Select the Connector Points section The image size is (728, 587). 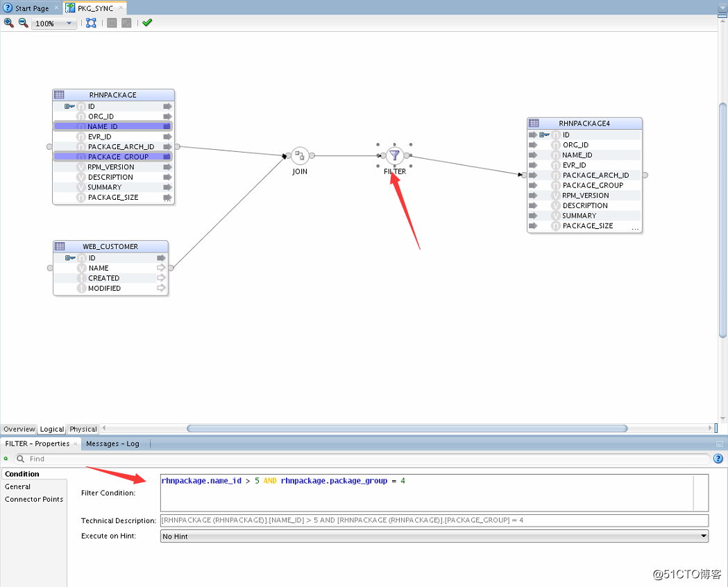[34, 500]
